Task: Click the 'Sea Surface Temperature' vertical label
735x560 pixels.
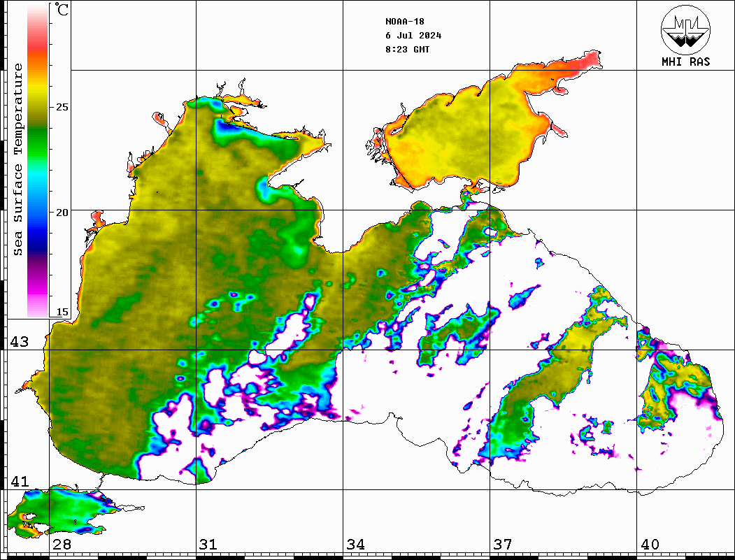Action: (x=17, y=159)
